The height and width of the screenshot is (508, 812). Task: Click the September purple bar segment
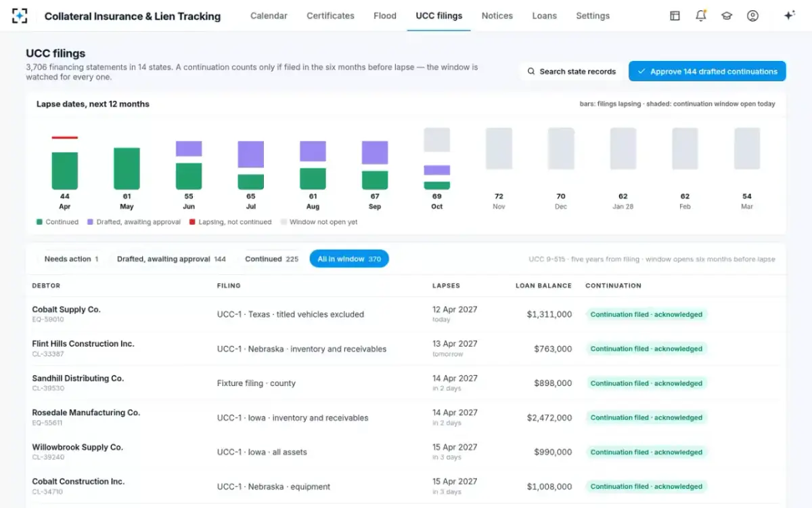(375, 152)
